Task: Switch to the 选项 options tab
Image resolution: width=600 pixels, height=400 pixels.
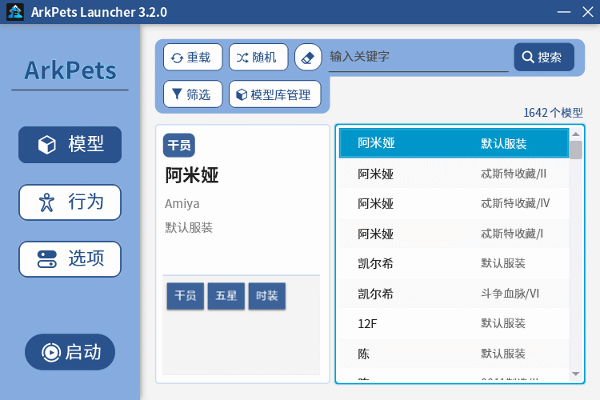Action: tap(70, 259)
